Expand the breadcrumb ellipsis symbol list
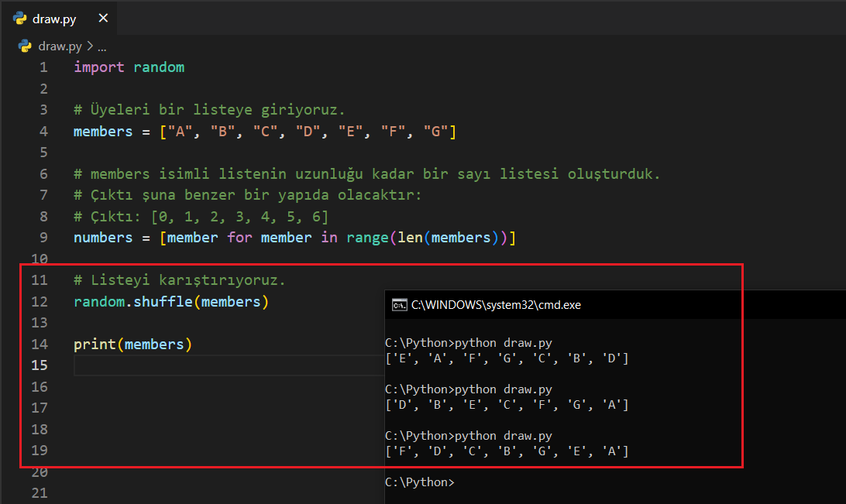 [101, 46]
